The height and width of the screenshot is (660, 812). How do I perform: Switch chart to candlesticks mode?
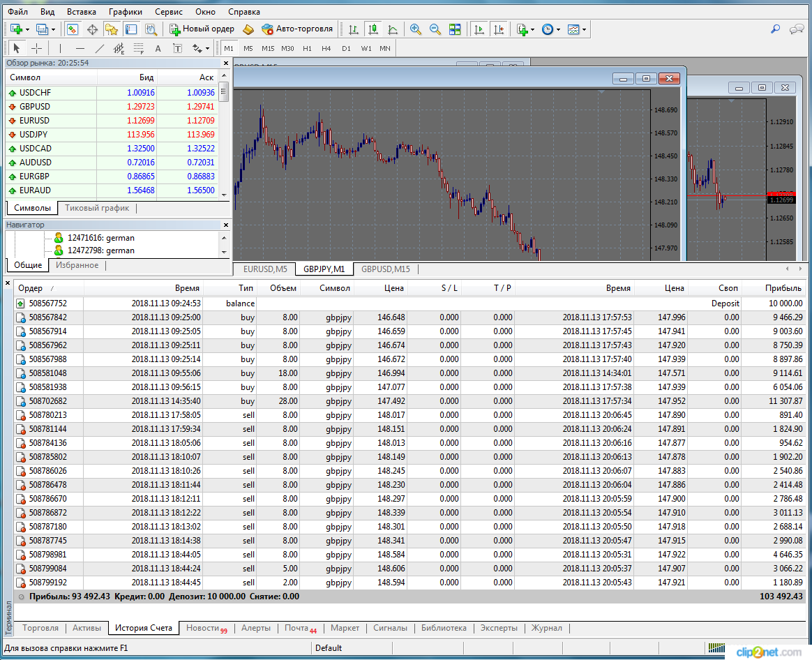tap(373, 29)
